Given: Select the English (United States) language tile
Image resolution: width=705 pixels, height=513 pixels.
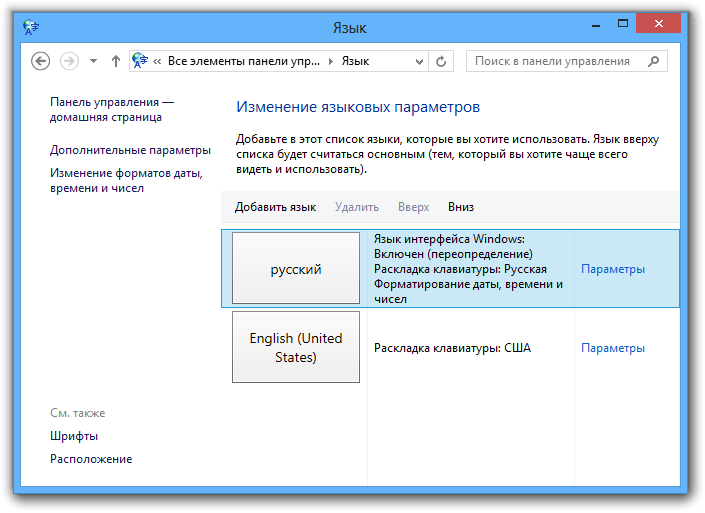Looking at the screenshot, I should pos(296,347).
